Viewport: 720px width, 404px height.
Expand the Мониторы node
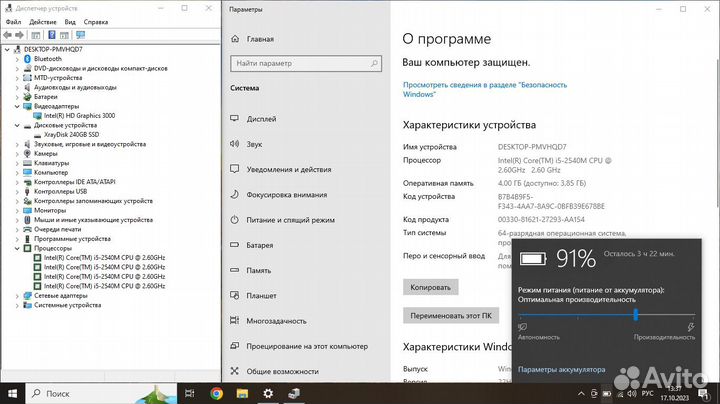point(17,210)
